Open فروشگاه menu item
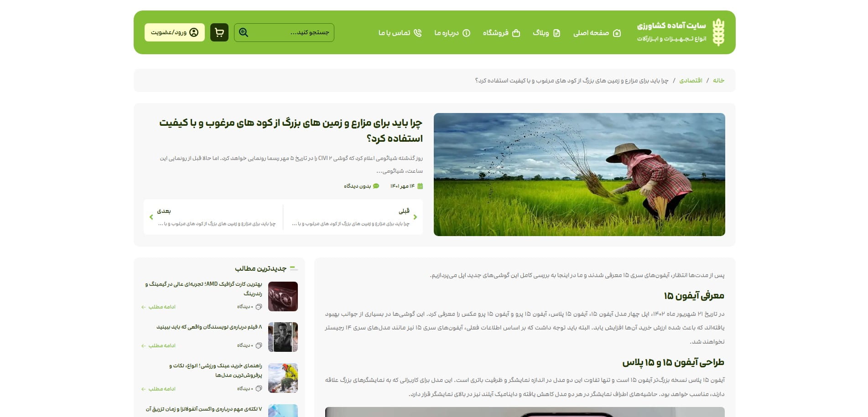Viewport: 868px width, 417px height. [x=501, y=33]
